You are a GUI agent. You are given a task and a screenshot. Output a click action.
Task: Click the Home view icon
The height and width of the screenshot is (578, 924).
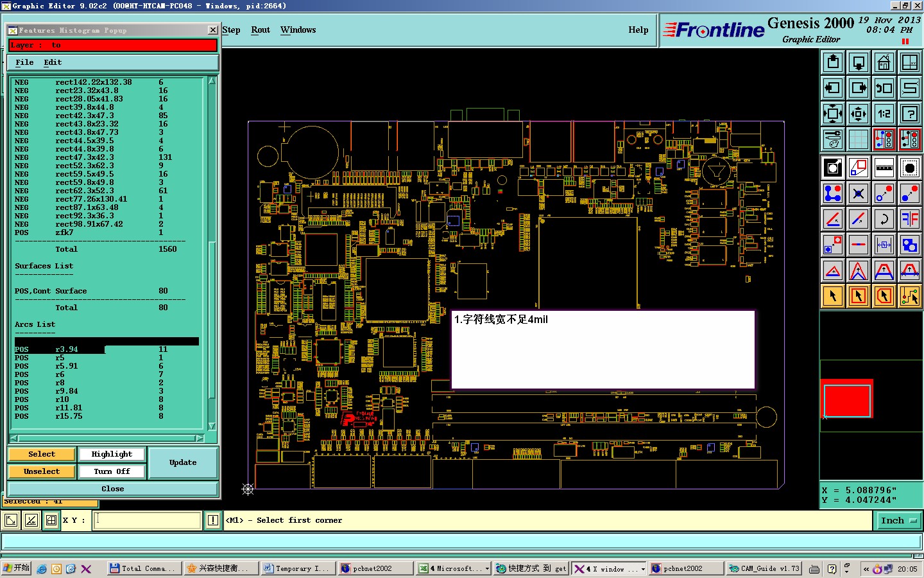coord(884,62)
